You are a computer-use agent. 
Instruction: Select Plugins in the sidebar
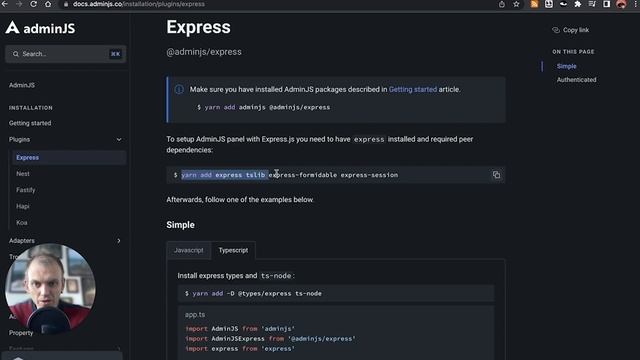pyautogui.click(x=20, y=140)
